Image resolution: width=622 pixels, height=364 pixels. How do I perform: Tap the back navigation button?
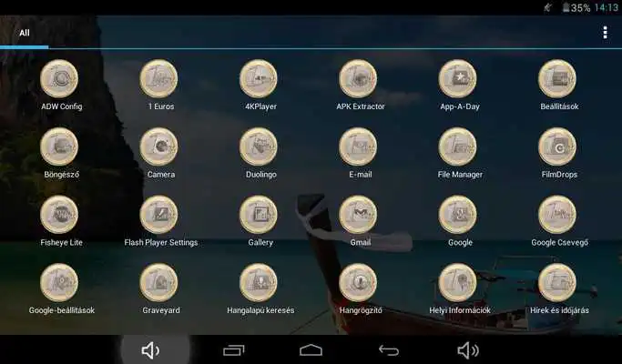coord(389,350)
